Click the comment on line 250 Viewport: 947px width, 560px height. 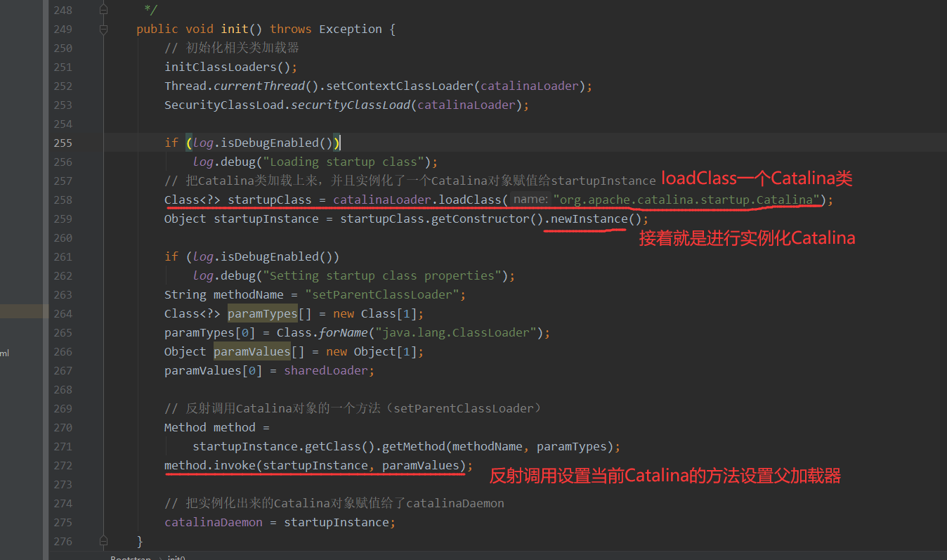[232, 48]
